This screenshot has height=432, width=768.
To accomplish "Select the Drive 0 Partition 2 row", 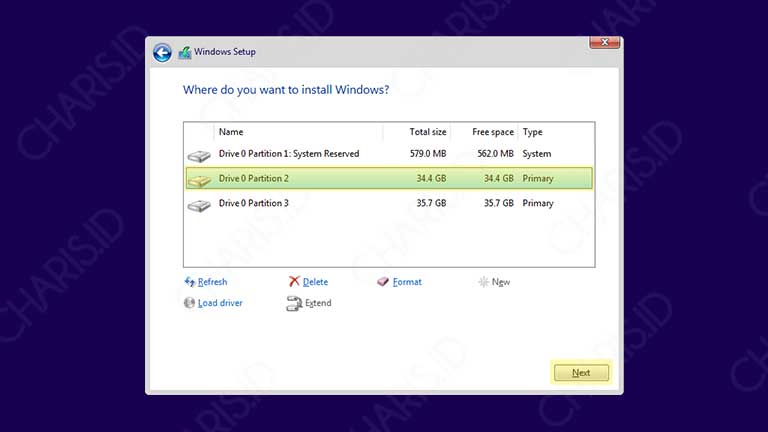I will (x=389, y=178).
